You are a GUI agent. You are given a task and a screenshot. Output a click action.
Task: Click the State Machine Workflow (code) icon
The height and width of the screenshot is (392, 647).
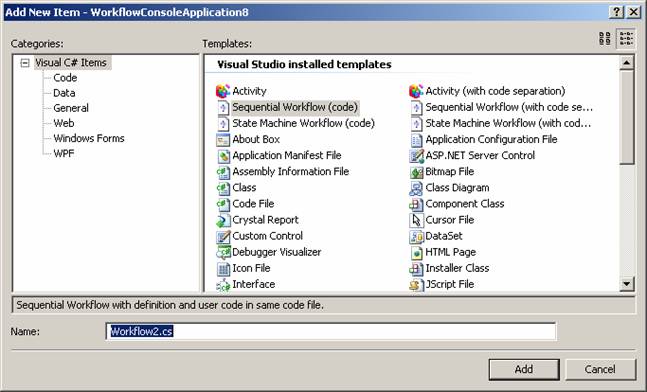click(x=223, y=123)
